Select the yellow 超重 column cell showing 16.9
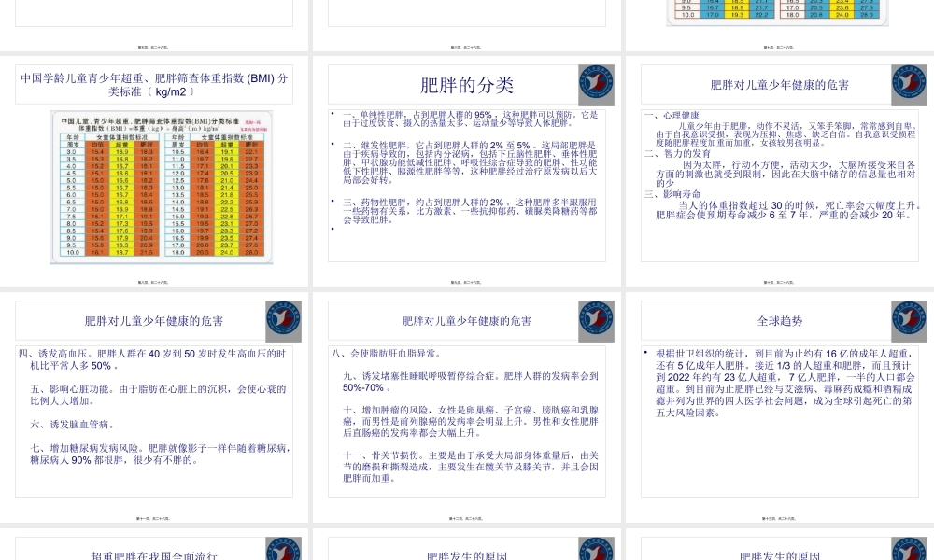The image size is (934, 560). tap(121, 151)
